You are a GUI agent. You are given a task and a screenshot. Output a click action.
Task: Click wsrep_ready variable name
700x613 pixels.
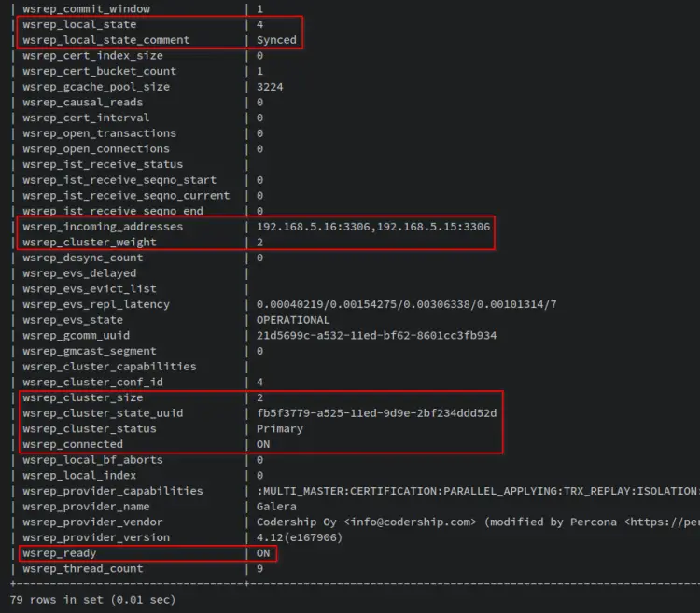tap(60, 553)
